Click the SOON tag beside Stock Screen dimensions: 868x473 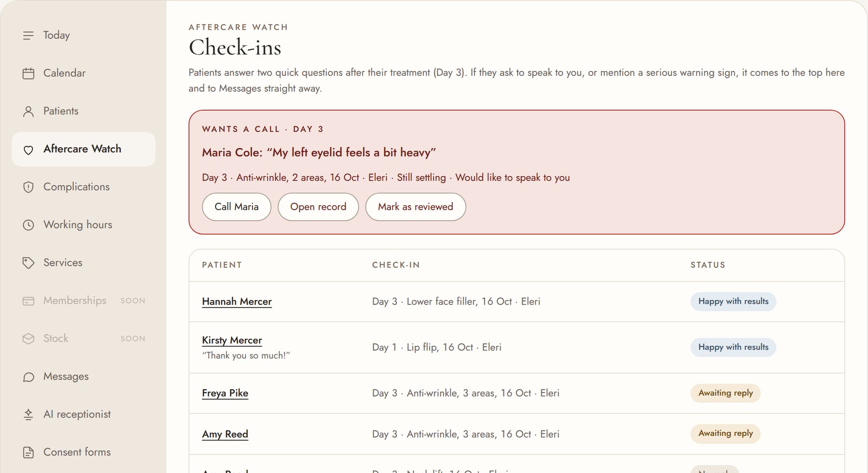[133, 339]
